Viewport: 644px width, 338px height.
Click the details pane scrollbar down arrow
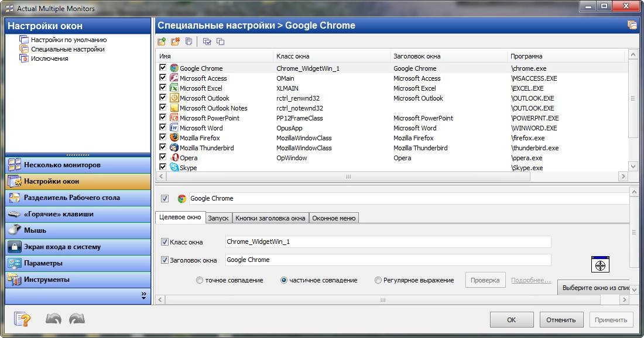[x=633, y=289]
